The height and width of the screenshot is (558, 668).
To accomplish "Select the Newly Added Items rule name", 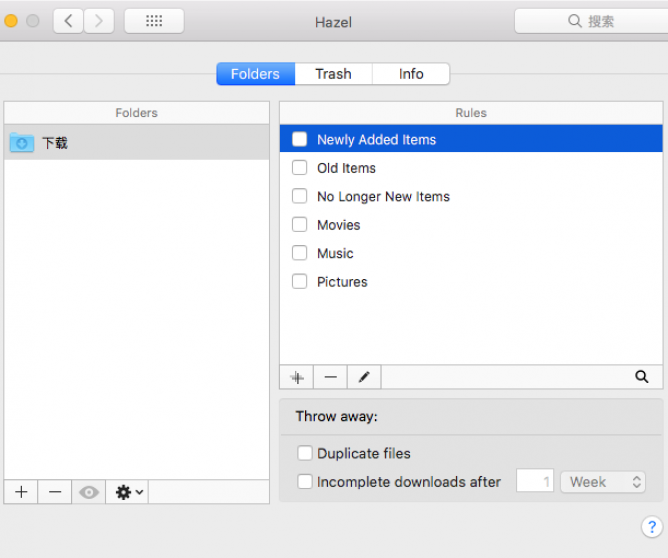I will click(x=377, y=140).
